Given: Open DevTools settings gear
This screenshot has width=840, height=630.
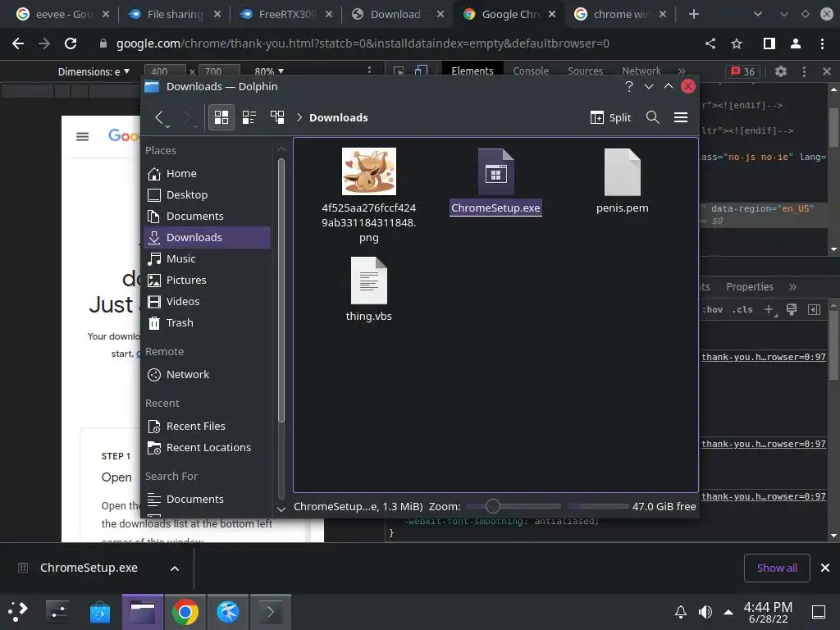Looking at the screenshot, I should coord(781,71).
